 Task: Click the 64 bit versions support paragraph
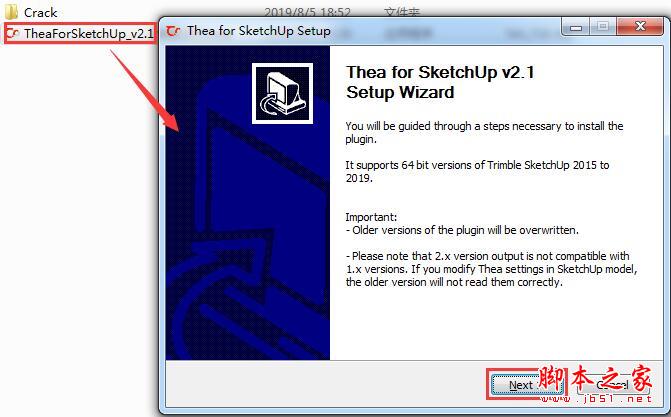pyautogui.click(x=477, y=171)
